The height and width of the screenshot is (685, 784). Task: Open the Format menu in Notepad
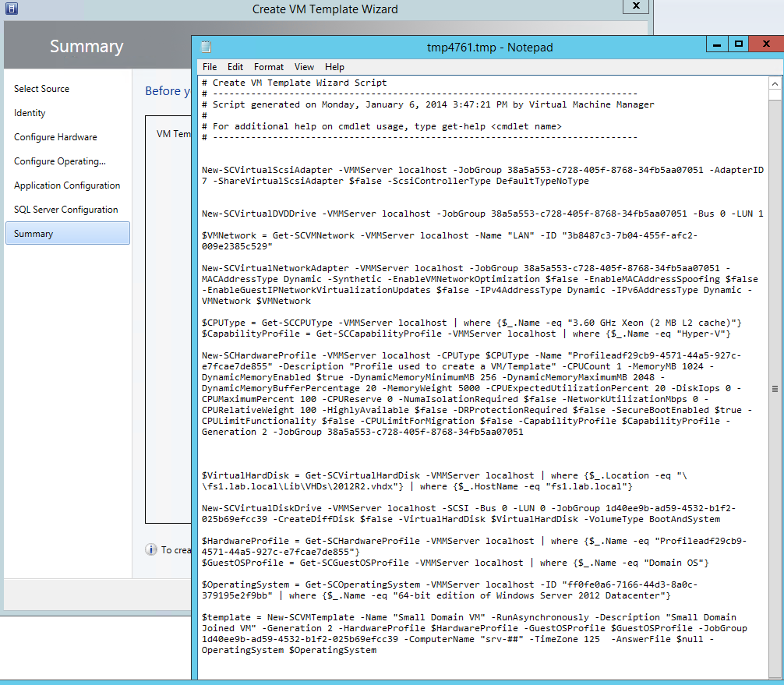tap(269, 67)
